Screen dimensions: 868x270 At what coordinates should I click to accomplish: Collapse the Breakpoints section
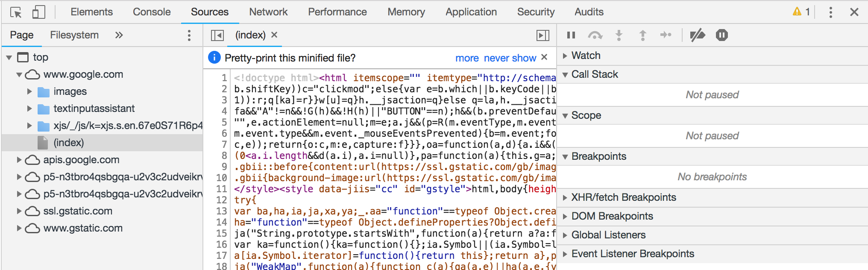[565, 157]
